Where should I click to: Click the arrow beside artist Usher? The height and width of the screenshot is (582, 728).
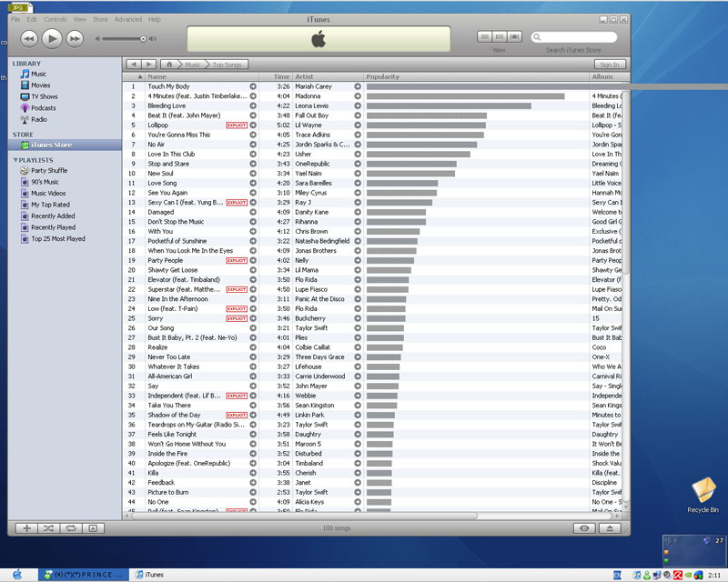coord(358,154)
